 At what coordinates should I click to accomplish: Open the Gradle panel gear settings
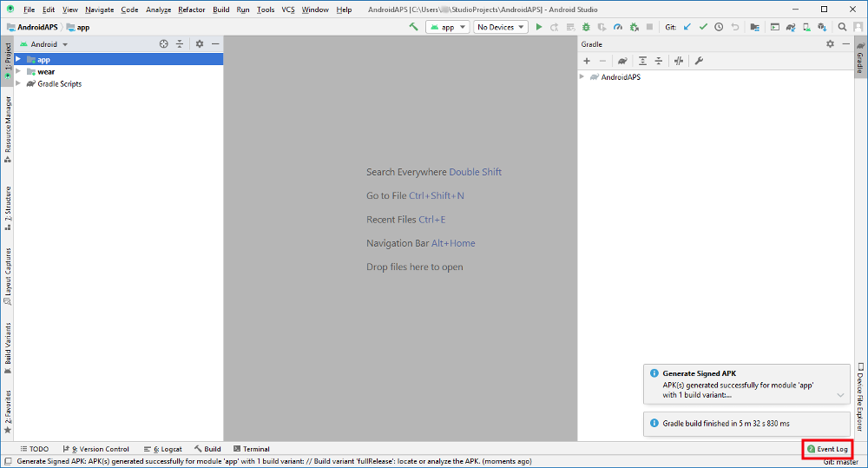point(830,43)
